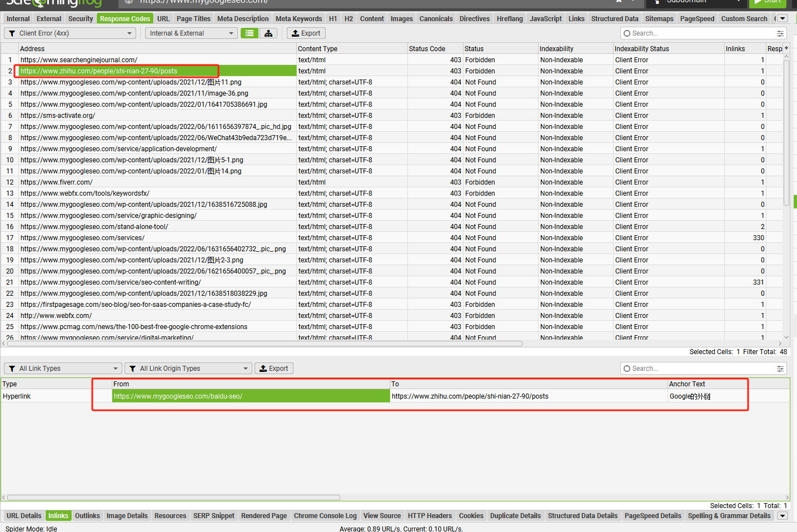Viewport: 797px width, 532px height.
Task: Open the Resources bottom tab
Action: pos(171,516)
